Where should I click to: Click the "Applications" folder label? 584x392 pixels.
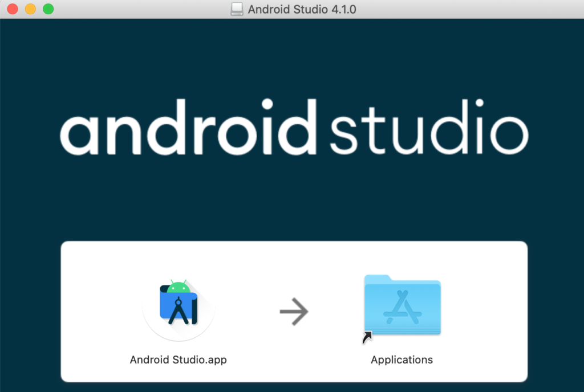pos(401,360)
